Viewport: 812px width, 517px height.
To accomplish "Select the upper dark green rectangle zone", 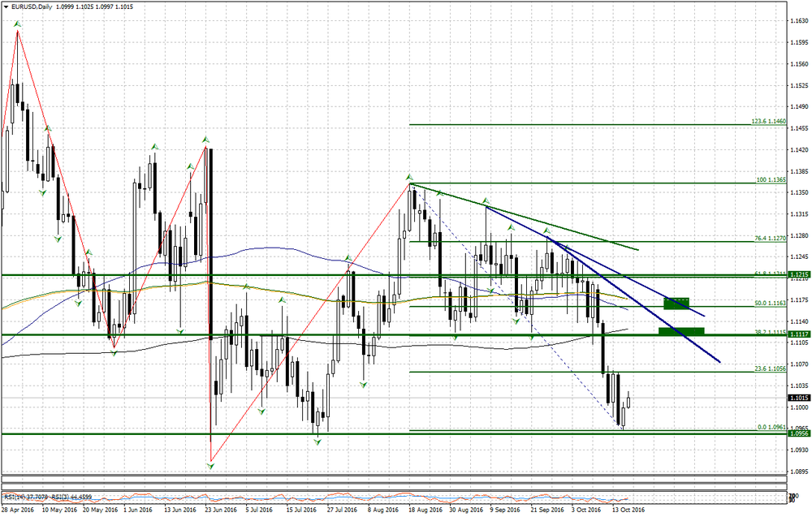I will 676,304.
